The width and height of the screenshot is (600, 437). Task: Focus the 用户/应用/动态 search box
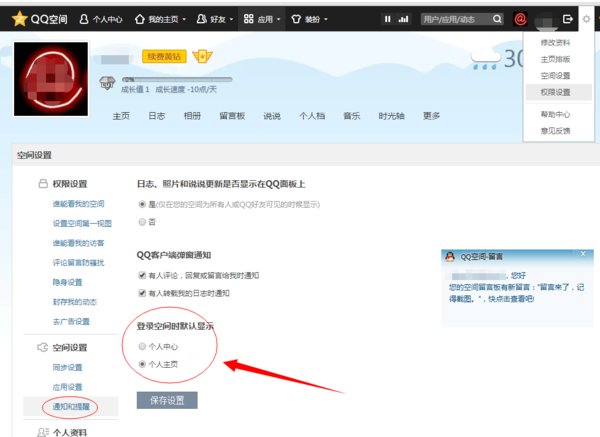(x=456, y=19)
